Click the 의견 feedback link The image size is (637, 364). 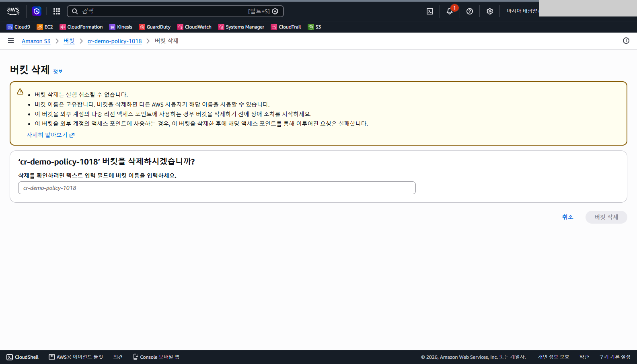118,357
